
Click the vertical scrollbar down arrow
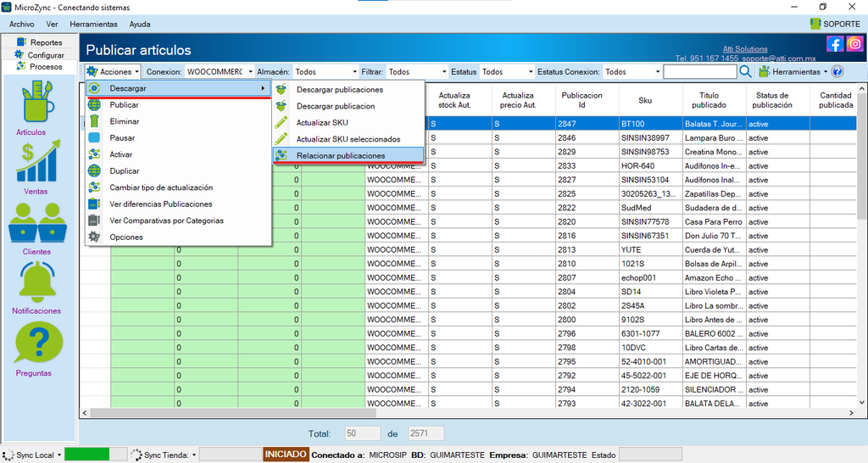coord(861,403)
